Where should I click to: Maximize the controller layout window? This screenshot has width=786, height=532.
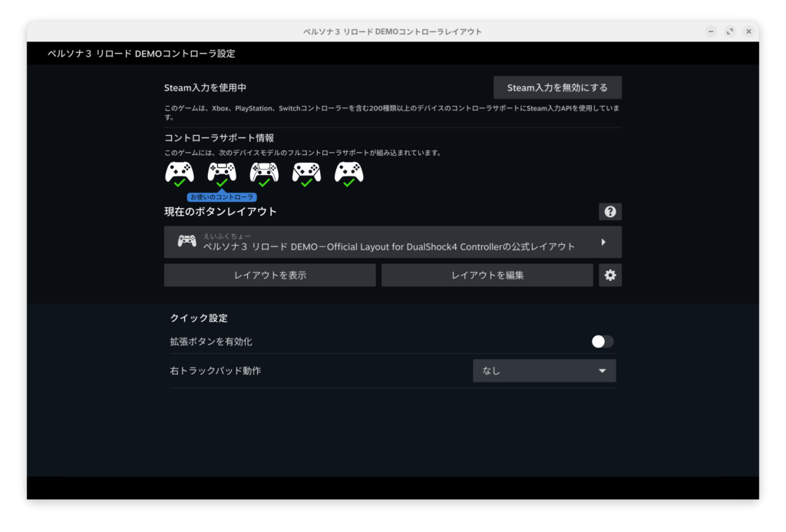(x=729, y=31)
